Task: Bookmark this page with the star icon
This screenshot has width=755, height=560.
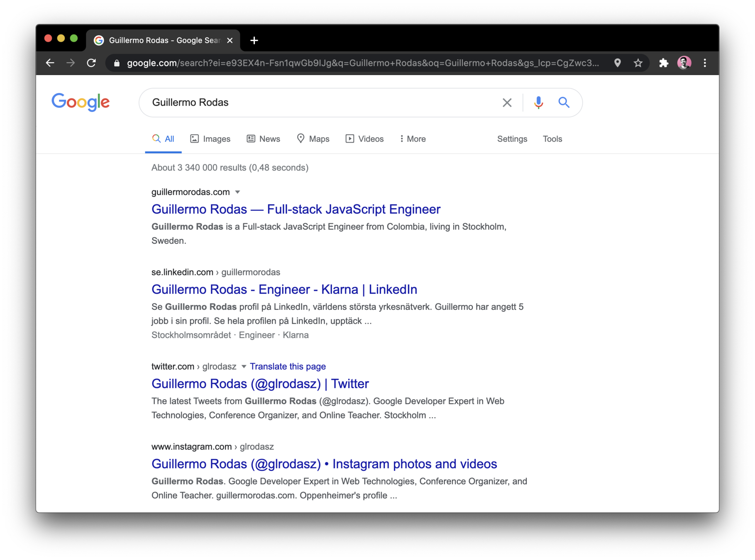Action: tap(638, 63)
